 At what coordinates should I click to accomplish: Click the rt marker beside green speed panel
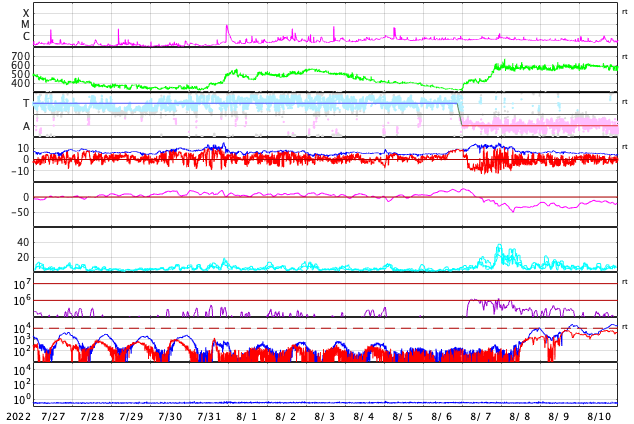coord(625,57)
